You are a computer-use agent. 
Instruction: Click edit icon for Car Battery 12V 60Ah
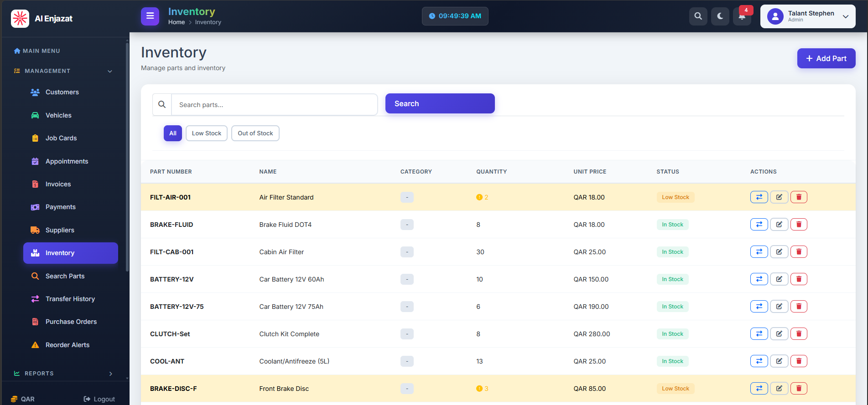coord(779,279)
